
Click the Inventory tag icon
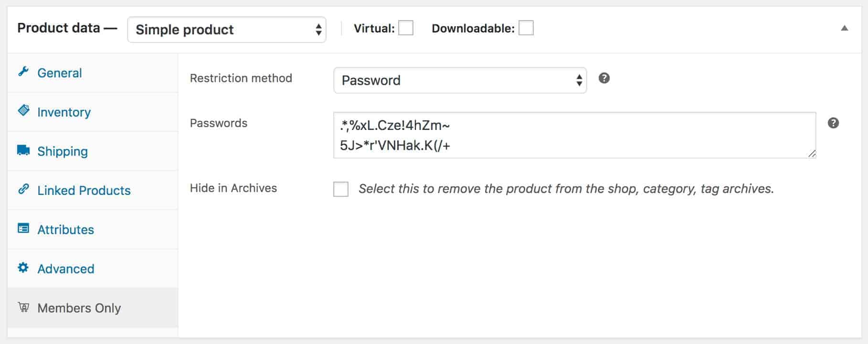point(23,111)
